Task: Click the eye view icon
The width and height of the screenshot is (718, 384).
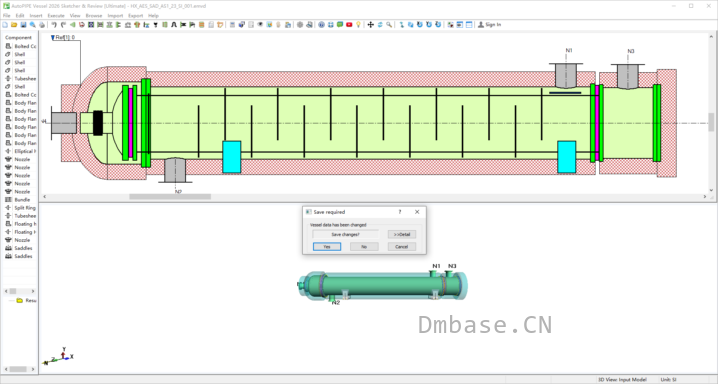Action: pyautogui.click(x=260, y=25)
